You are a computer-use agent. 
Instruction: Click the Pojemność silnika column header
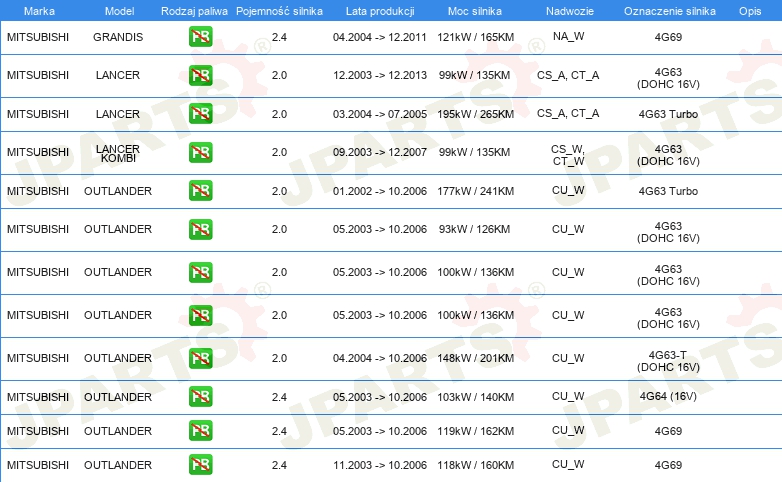[279, 11]
